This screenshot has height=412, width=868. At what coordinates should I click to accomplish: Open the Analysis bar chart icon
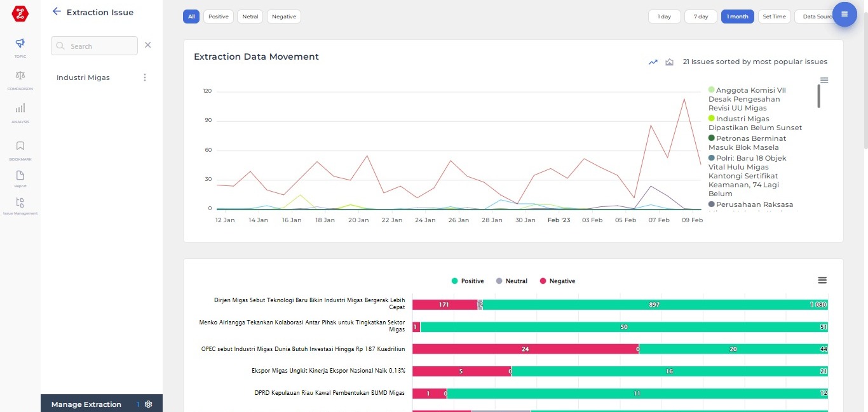point(20,109)
